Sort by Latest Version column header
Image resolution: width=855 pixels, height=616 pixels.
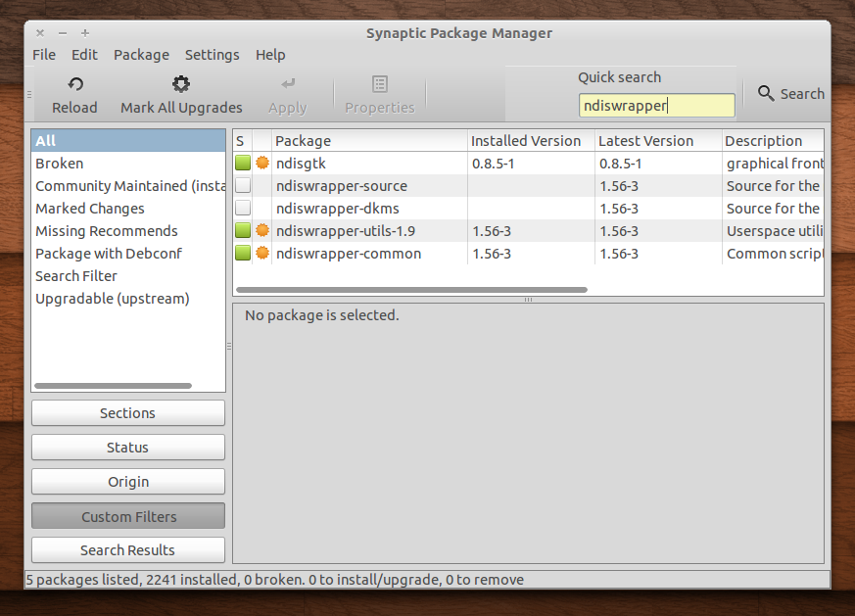tap(658, 141)
